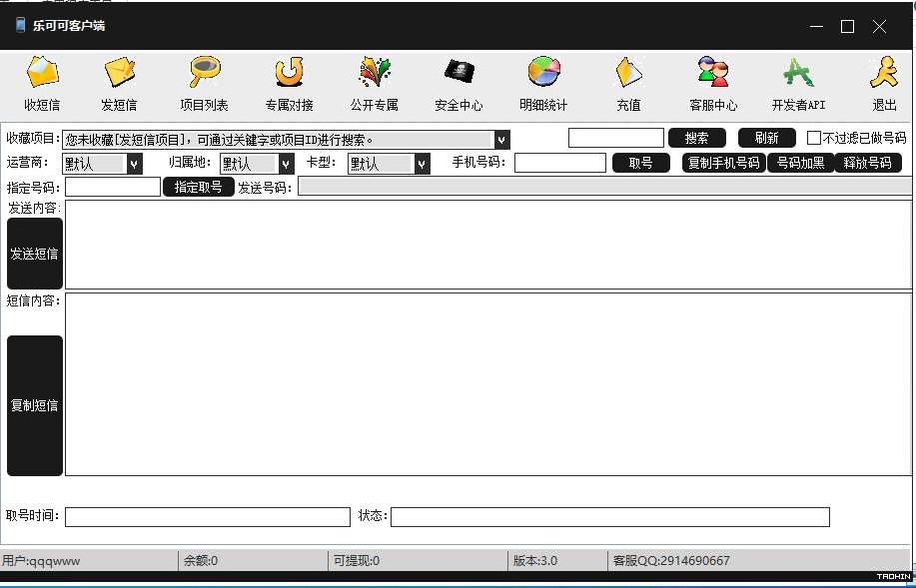Viewport: 916px width, 588px height.
Task: Open 安全中心 pirate flag icon
Action: pyautogui.click(x=459, y=71)
